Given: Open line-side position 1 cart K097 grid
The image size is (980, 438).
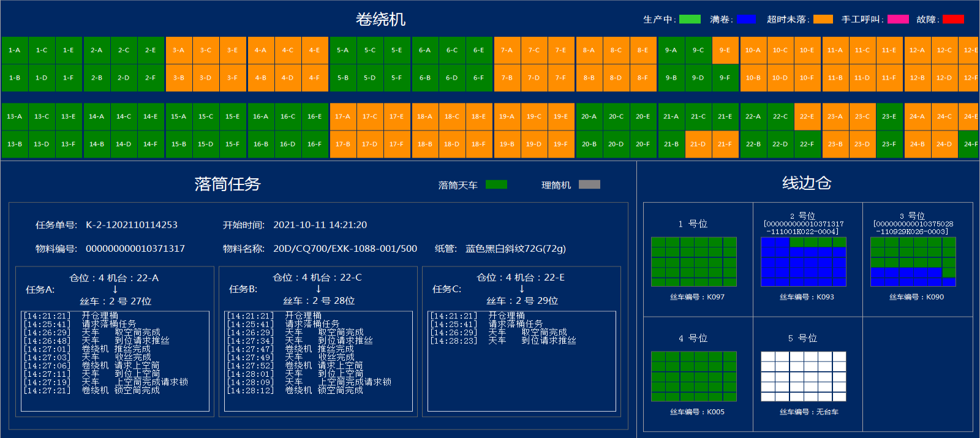Looking at the screenshot, I should [x=694, y=262].
